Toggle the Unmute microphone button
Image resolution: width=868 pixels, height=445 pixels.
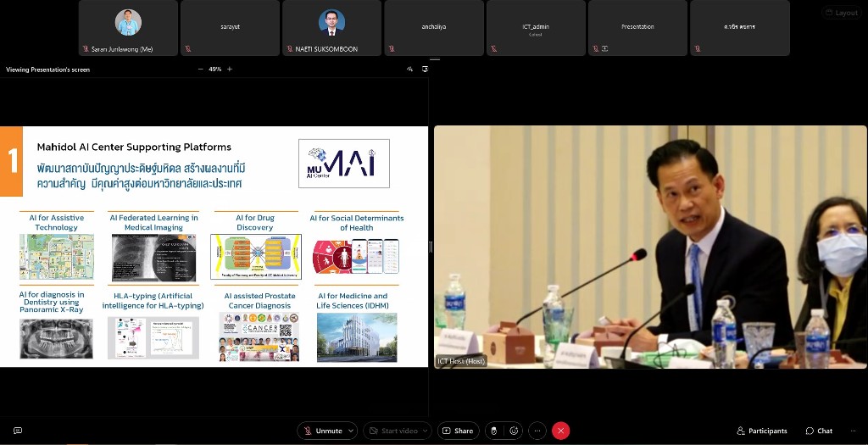pyautogui.click(x=322, y=431)
